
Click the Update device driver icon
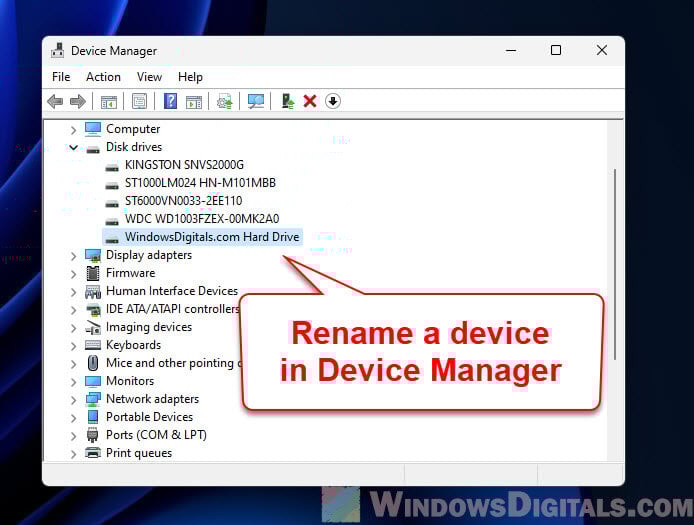coord(224,101)
